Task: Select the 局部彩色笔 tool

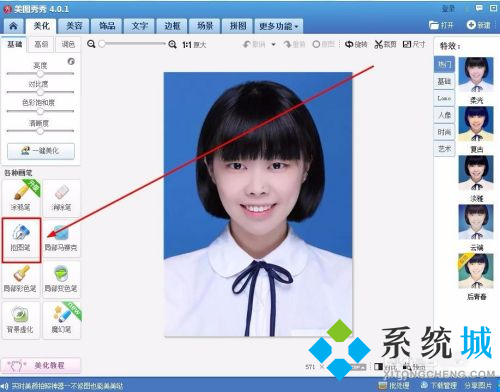Action: pyautogui.click(x=21, y=279)
